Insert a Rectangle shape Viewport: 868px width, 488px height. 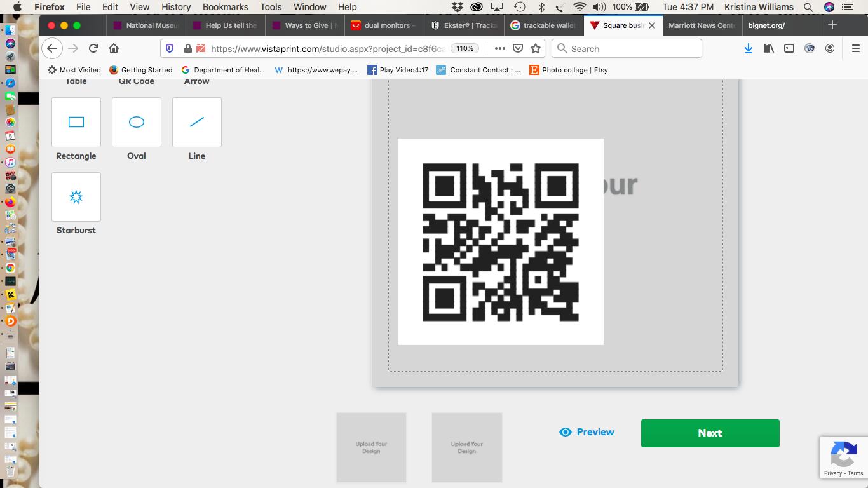[76, 122]
